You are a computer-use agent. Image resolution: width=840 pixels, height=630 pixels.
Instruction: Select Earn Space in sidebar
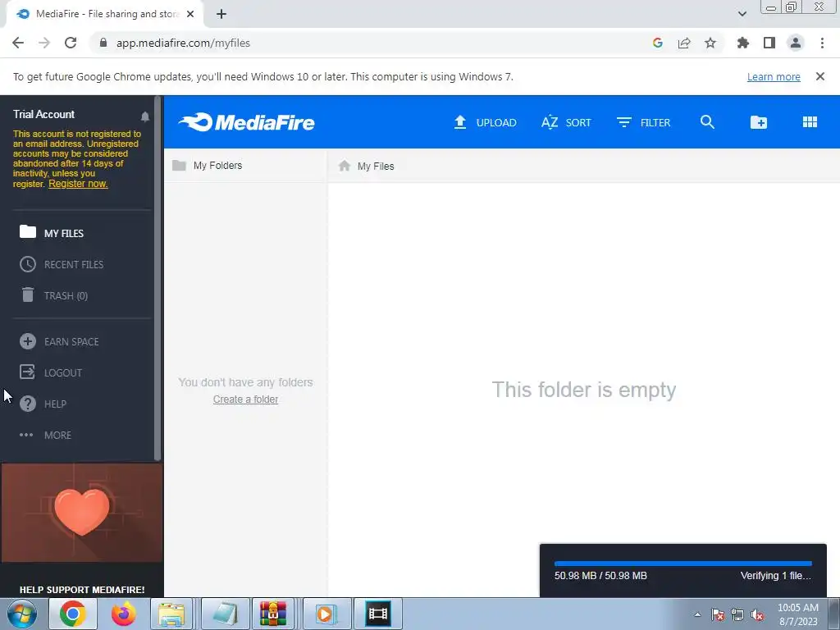point(59,341)
